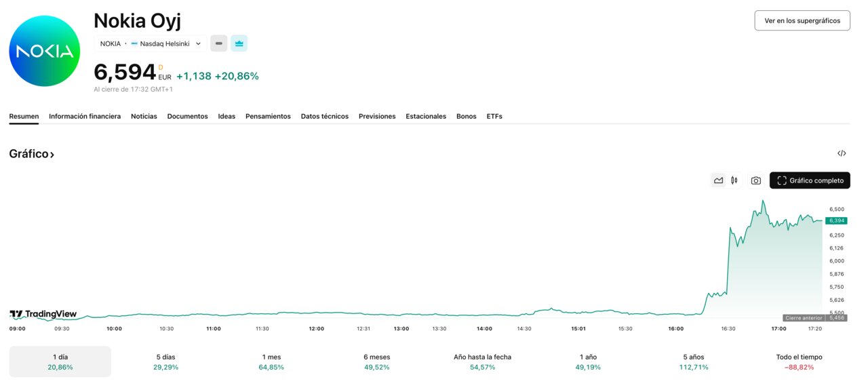Click the Nokia circular logo
This screenshot has height=392, width=868.
[45, 51]
